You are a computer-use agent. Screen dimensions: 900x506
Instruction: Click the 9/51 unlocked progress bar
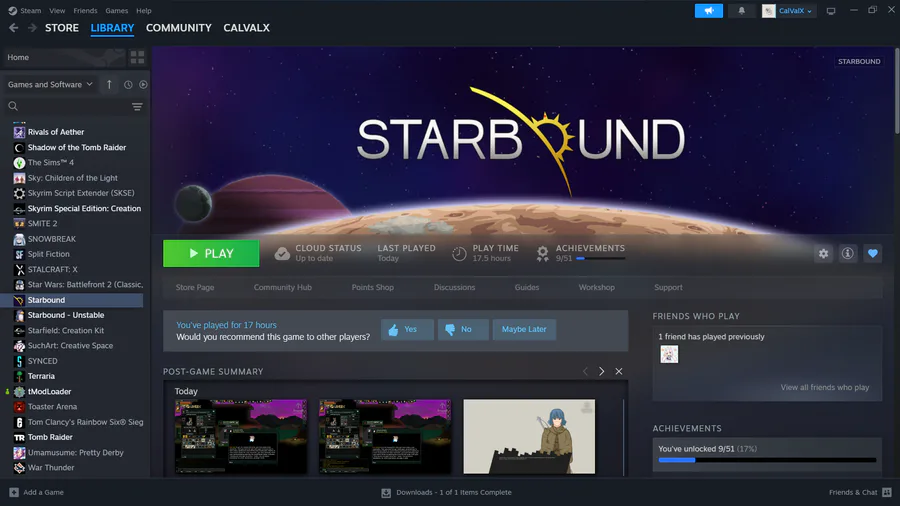(x=767, y=460)
